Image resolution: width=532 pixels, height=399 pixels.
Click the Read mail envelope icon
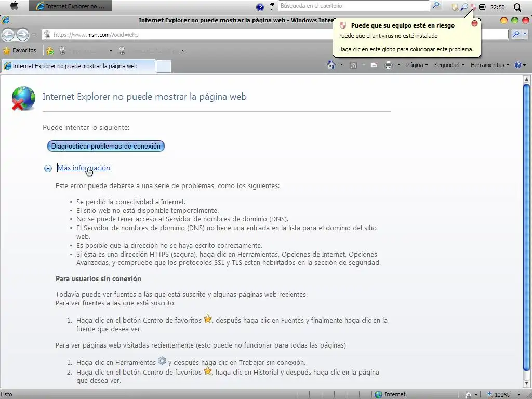point(374,65)
